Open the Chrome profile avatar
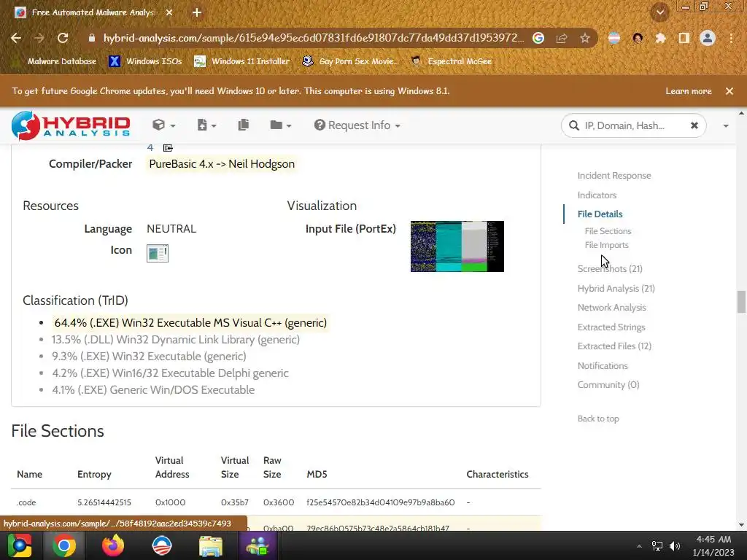Image resolution: width=747 pixels, height=560 pixels. coord(708,38)
